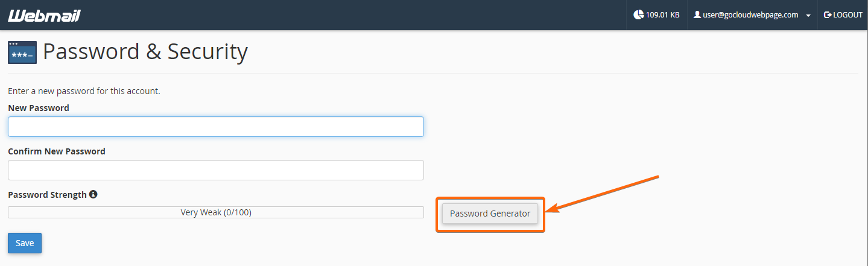Click the 109.01 KB disk usage text

point(662,15)
